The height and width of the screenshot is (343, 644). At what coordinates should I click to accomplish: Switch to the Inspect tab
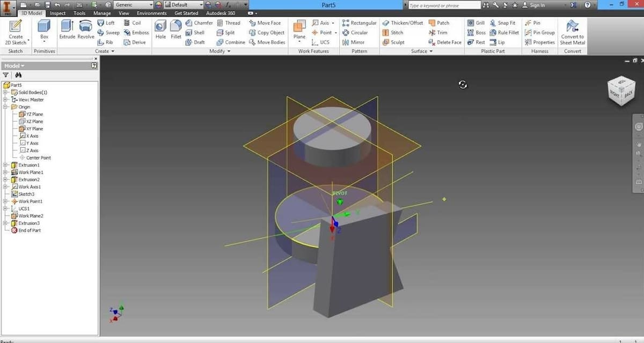[x=57, y=13]
